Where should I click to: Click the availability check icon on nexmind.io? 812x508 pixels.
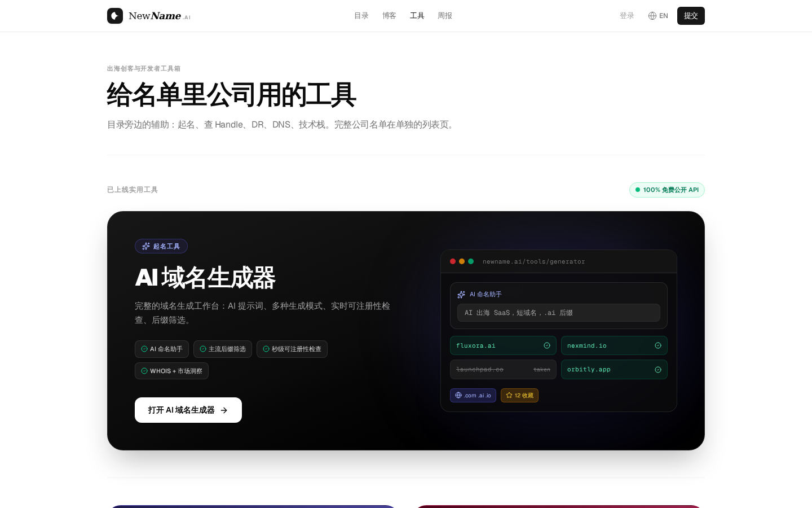(658, 345)
